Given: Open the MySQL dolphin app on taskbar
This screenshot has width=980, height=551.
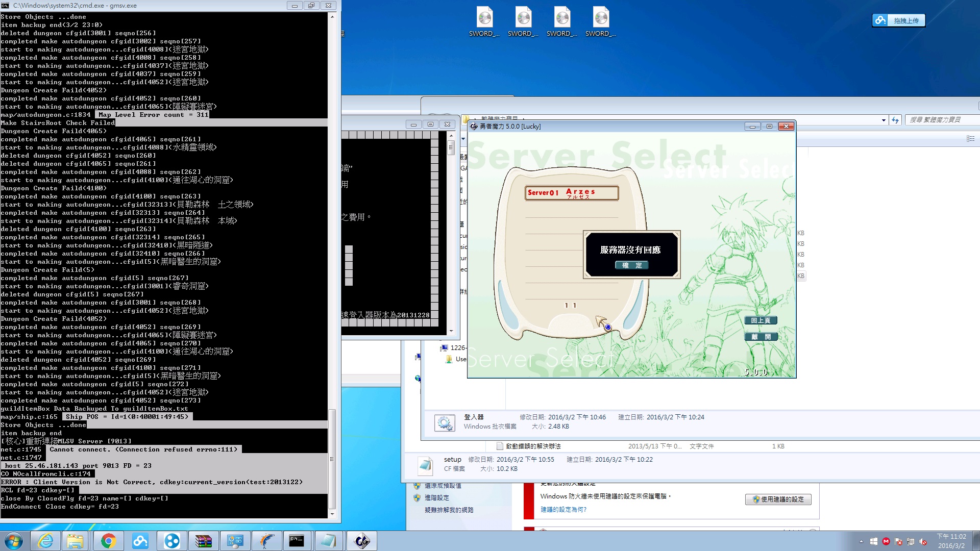Looking at the screenshot, I should pos(266,541).
